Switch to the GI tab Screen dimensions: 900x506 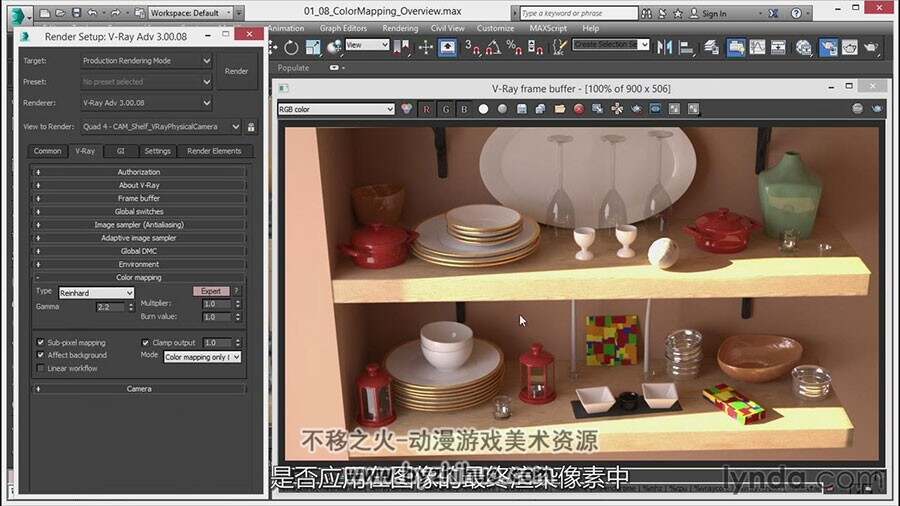[x=121, y=151]
